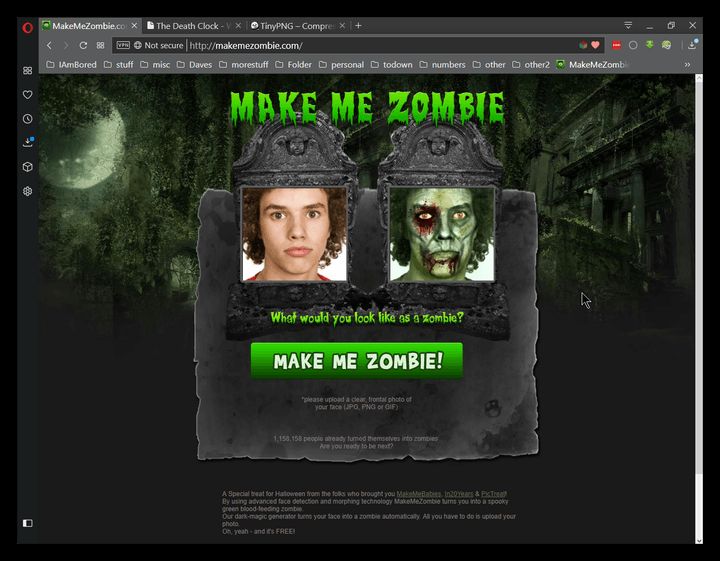Open sidebar History clock icon
The width and height of the screenshot is (720, 561).
(x=28, y=119)
